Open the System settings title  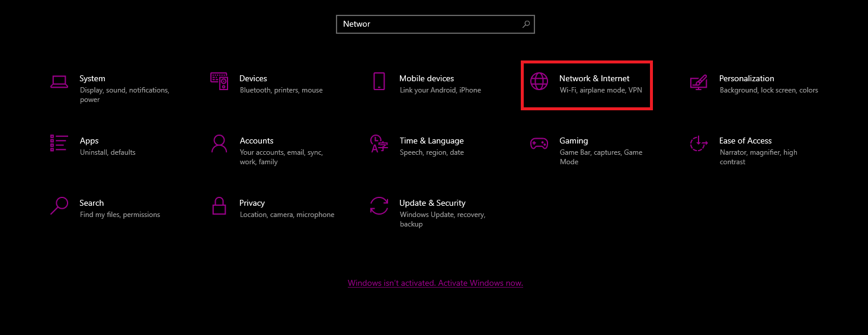(x=92, y=78)
